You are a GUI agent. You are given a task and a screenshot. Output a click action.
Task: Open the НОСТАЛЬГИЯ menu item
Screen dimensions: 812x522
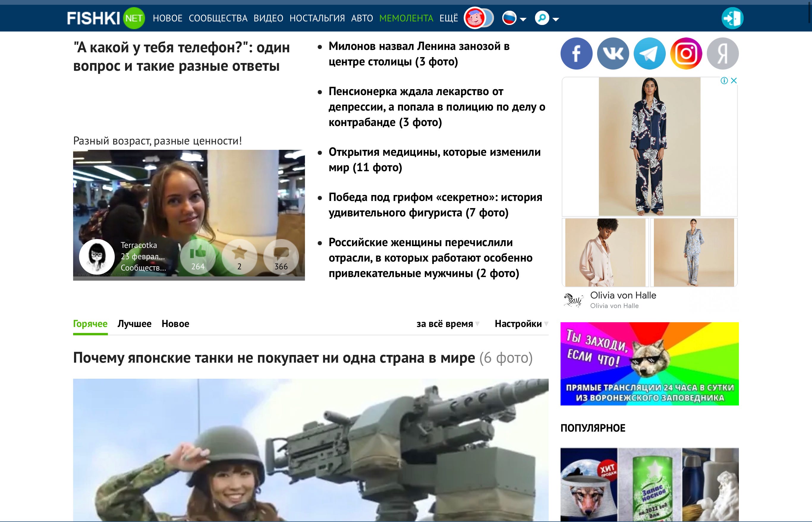coord(317,18)
